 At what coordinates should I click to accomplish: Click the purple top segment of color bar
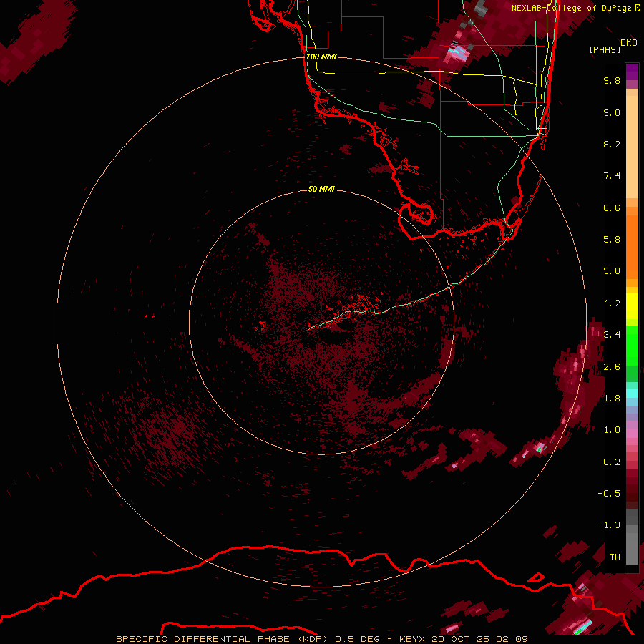632,72
